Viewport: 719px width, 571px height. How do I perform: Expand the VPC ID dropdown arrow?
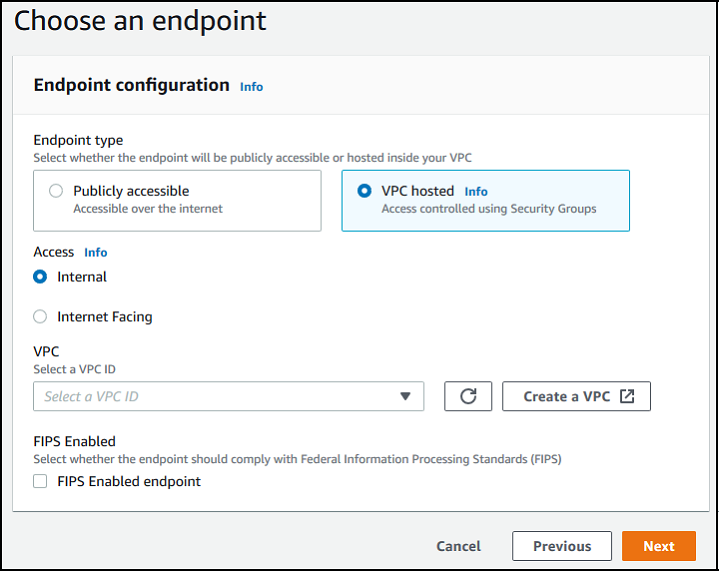coord(405,396)
